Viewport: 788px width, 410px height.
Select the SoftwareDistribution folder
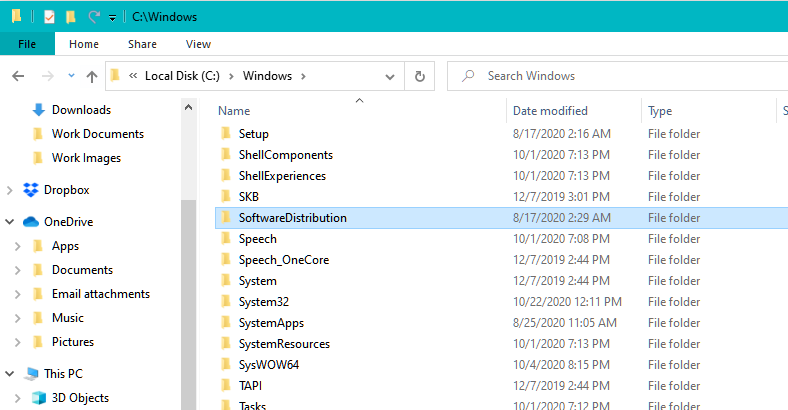pyautogui.click(x=292, y=218)
